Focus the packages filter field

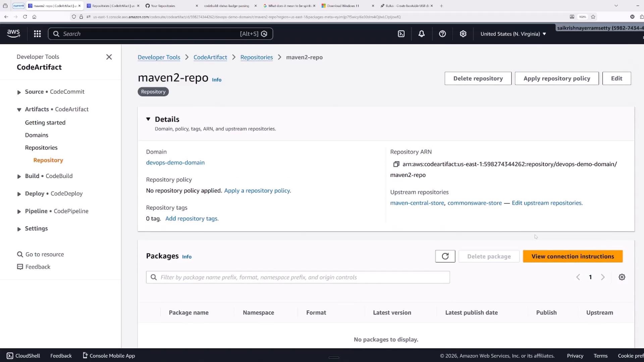click(298, 277)
